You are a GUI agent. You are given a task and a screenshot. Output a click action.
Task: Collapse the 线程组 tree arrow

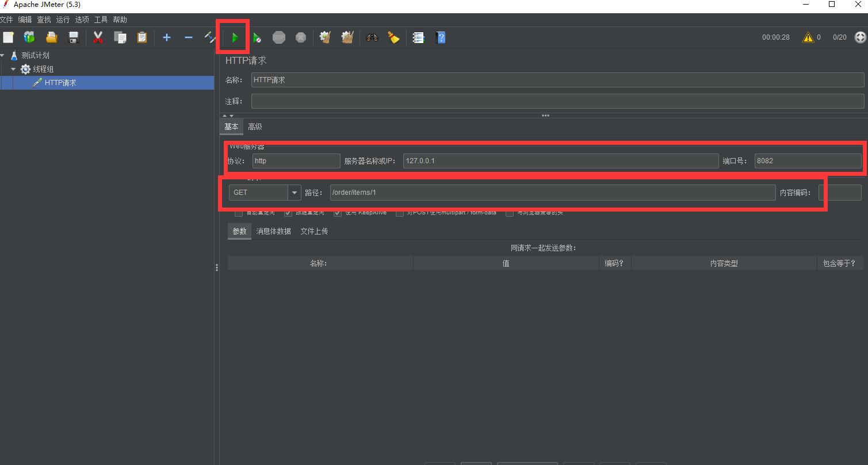point(13,69)
